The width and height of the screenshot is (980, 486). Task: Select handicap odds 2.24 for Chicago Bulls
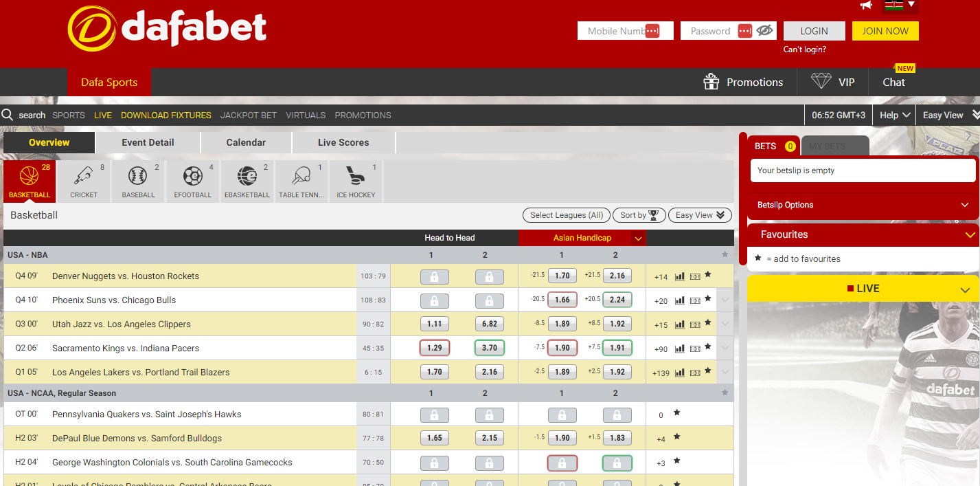pyautogui.click(x=617, y=300)
